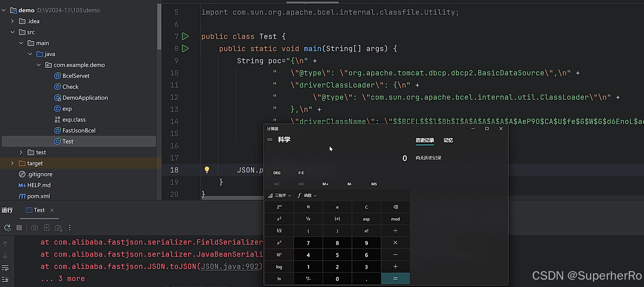Click the profiler gauge icon in Run toolbar
644x287 pixels.
point(58,228)
